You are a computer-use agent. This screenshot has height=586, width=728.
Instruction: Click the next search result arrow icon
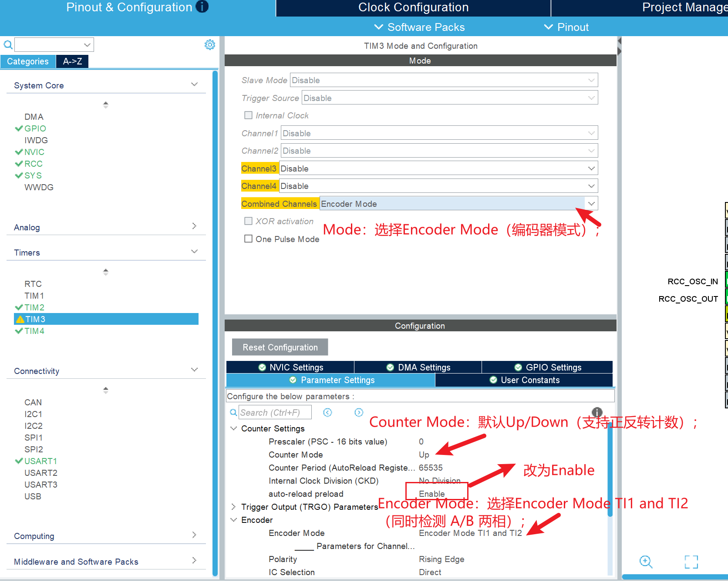359,412
